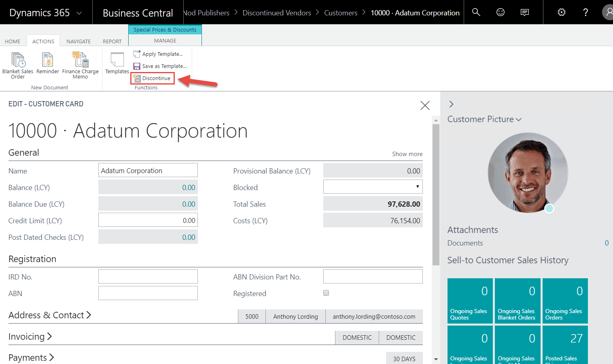Image resolution: width=613 pixels, height=364 pixels.
Task: Open Documents attachments count
Action: pyautogui.click(x=607, y=243)
